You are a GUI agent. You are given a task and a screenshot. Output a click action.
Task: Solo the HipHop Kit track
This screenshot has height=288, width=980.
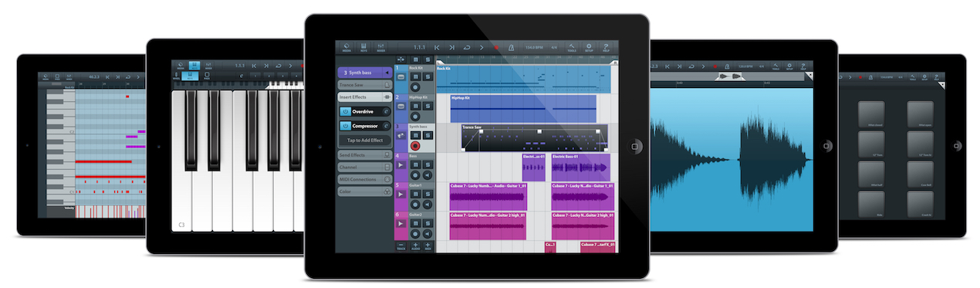427,106
